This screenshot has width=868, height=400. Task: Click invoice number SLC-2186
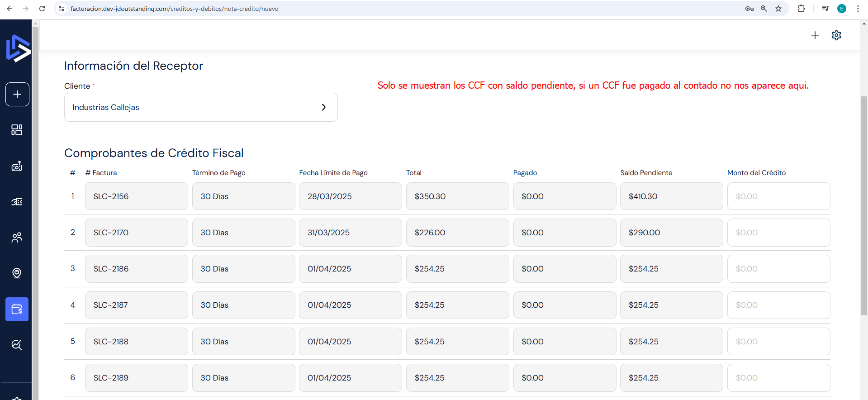(x=137, y=269)
